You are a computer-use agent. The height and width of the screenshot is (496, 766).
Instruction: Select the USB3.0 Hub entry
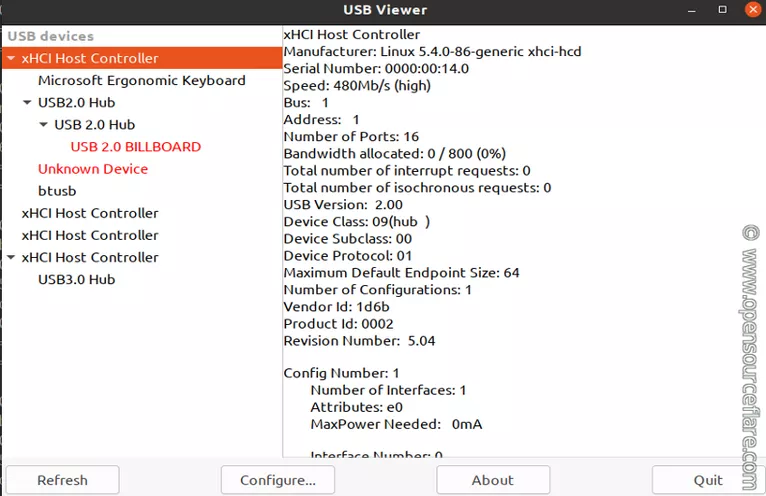click(76, 280)
